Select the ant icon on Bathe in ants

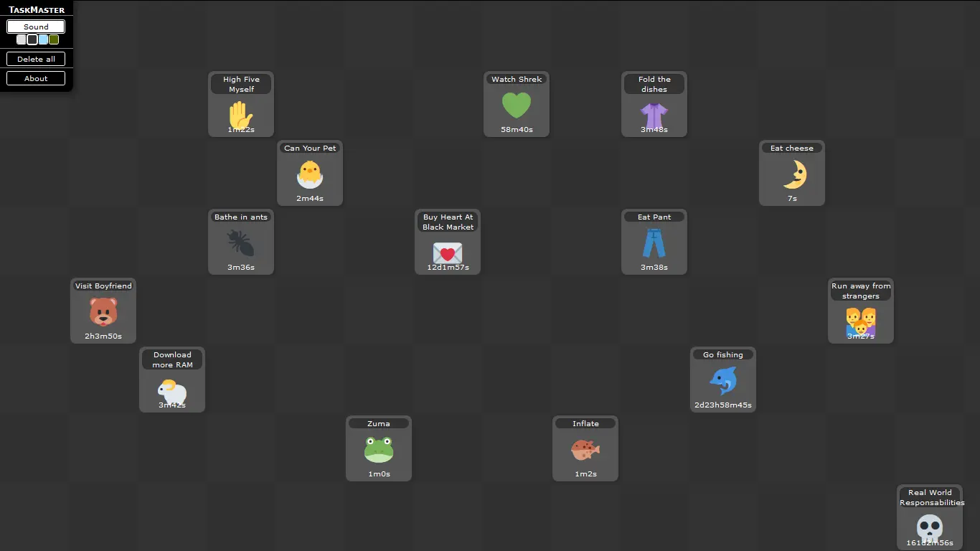pyautogui.click(x=241, y=243)
